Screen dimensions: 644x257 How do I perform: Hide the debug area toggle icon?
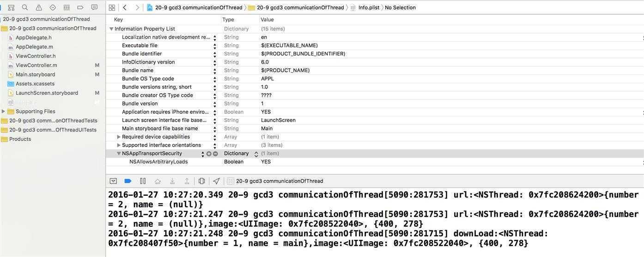pyautogui.click(x=113, y=181)
